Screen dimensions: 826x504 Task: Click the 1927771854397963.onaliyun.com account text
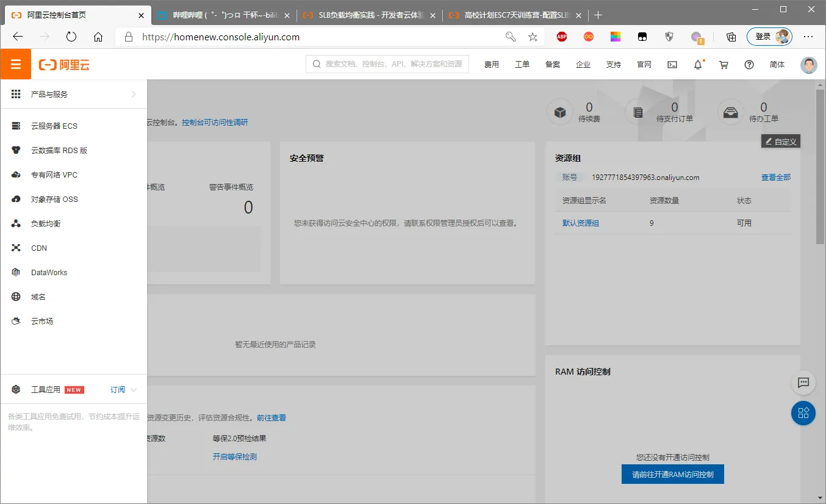[645, 178]
